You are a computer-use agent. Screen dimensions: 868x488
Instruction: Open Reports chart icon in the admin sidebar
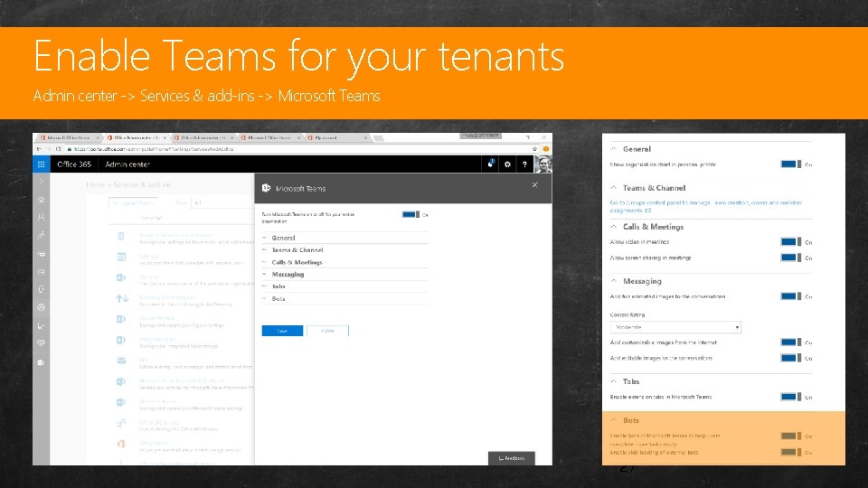coord(41,326)
